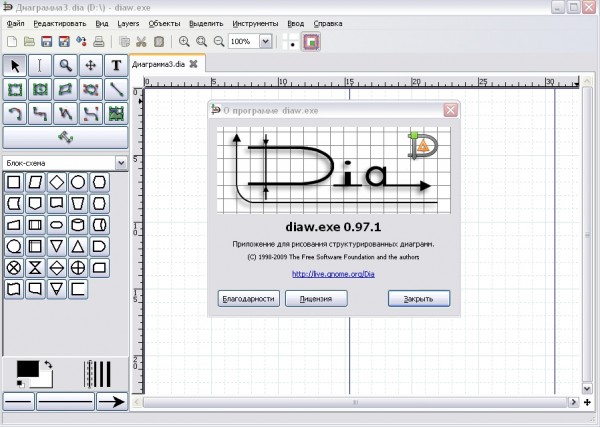Image resolution: width=600 pixels, height=427 pixels.
Task: Click the Copy toolbar icon
Action: point(124,41)
